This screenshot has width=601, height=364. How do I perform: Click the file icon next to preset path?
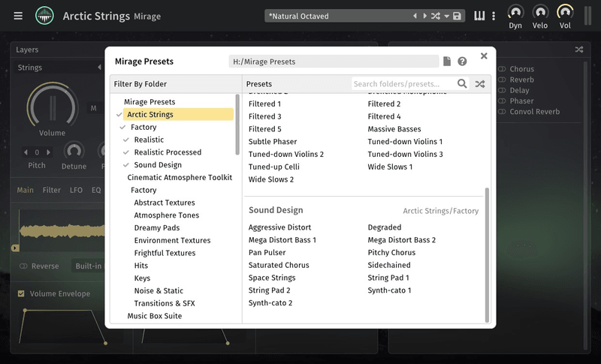[447, 62]
